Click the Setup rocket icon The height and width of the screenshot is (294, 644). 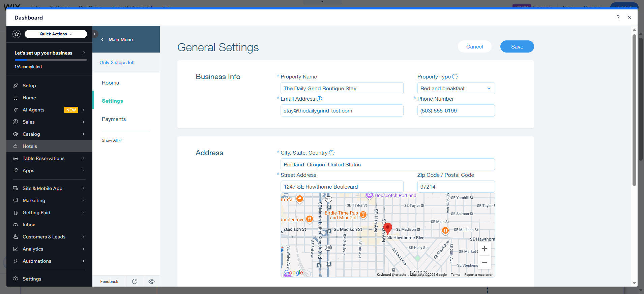coord(16,86)
